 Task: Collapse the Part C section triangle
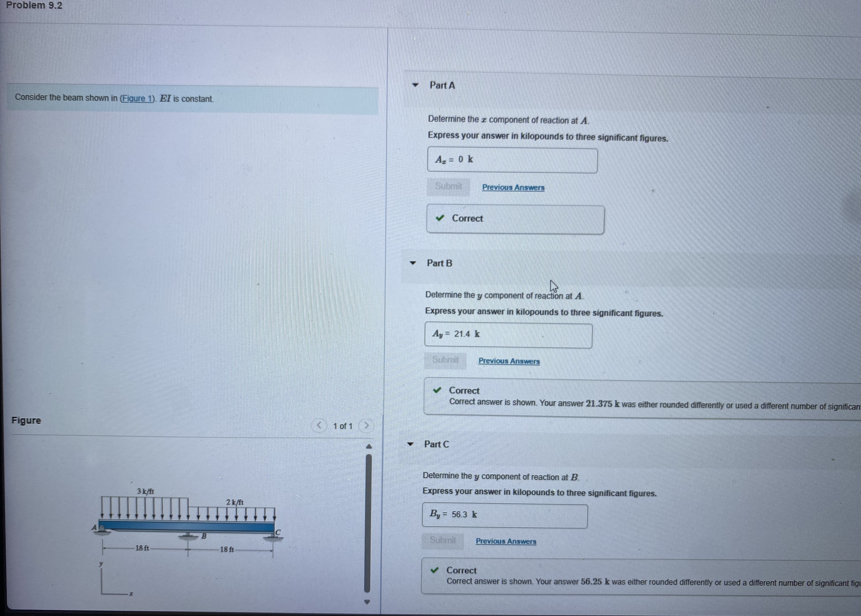pyautogui.click(x=410, y=444)
